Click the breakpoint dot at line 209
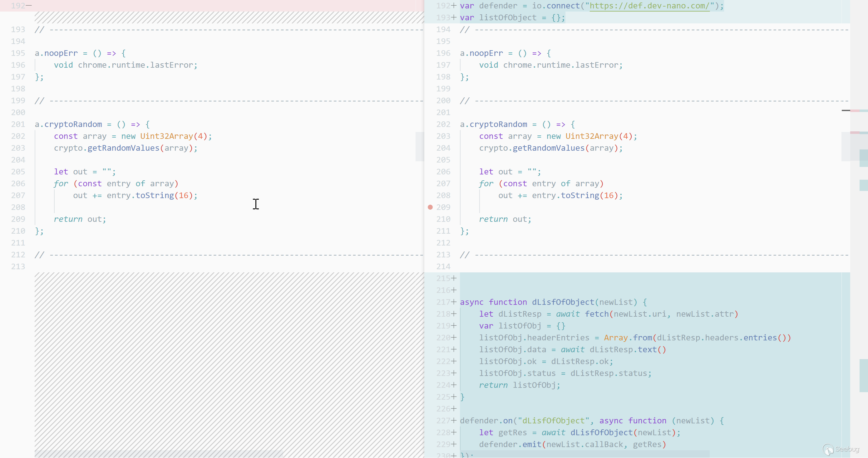 click(x=430, y=207)
